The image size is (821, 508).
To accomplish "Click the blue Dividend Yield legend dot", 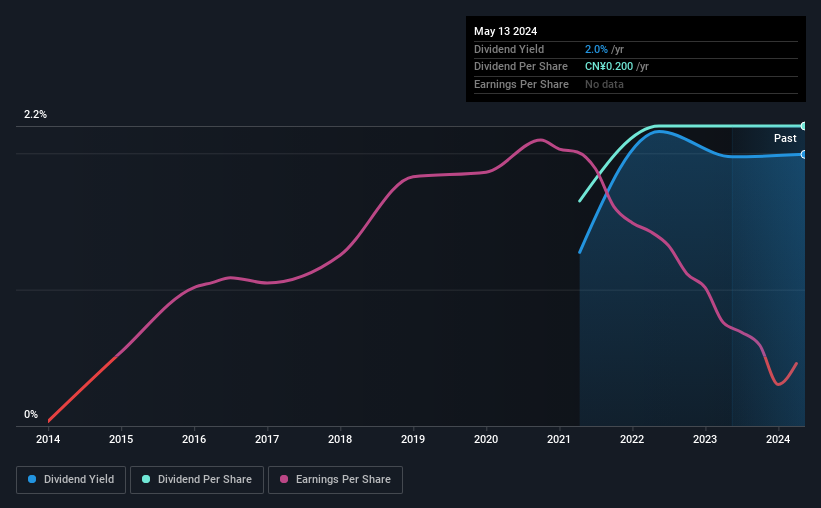I will (32, 479).
